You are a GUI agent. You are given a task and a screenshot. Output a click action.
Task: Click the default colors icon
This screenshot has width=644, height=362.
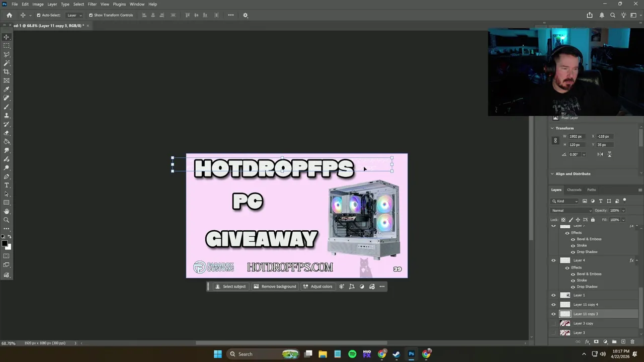(x=3, y=236)
